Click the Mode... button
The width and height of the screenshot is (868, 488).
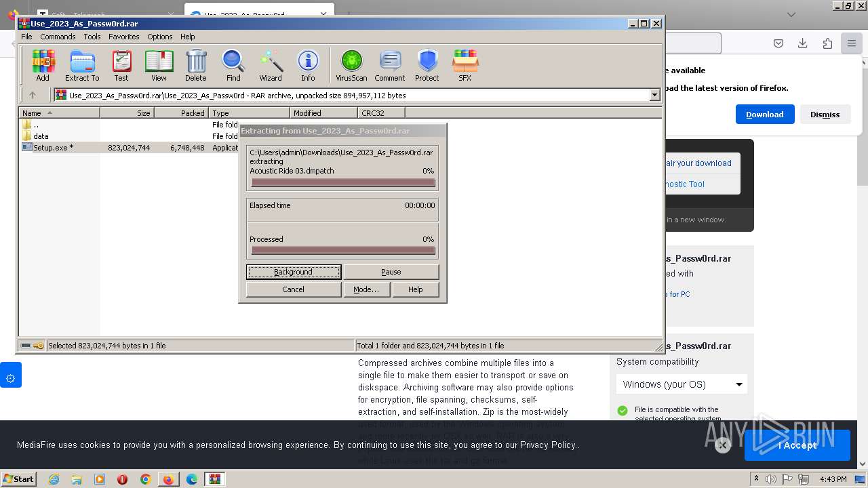366,289
